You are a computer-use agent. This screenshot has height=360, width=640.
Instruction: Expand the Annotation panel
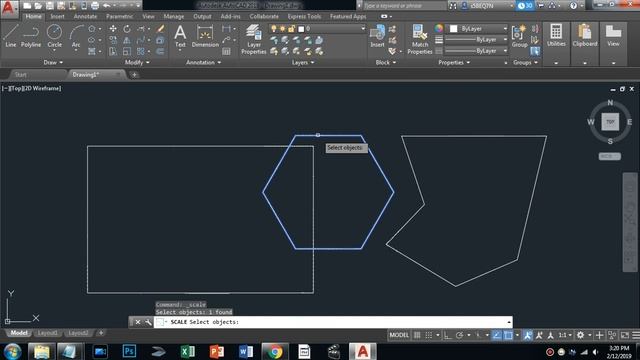tap(203, 62)
